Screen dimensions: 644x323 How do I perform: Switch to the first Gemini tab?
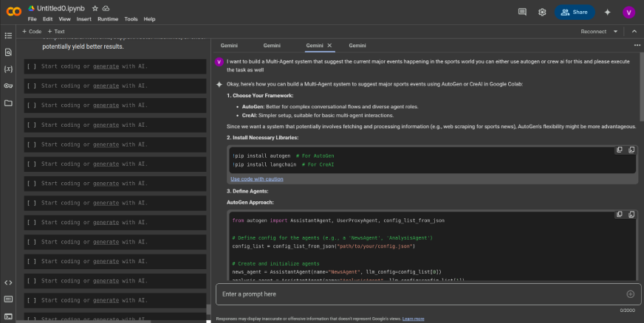pos(229,46)
